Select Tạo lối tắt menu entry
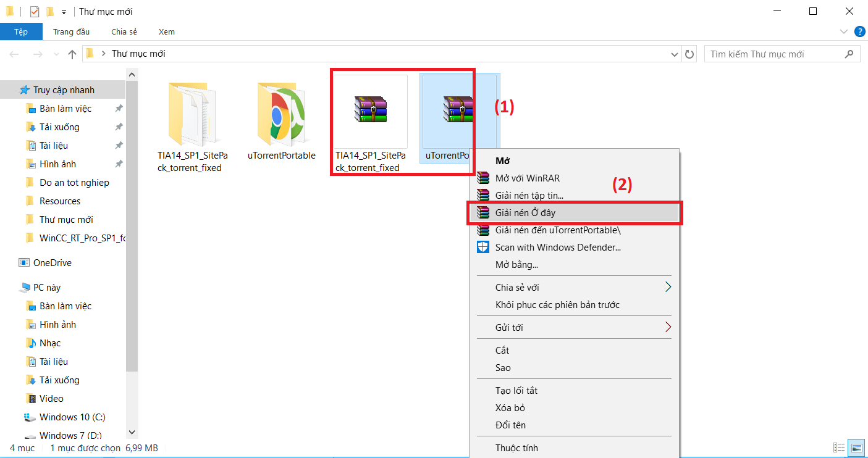Image resolution: width=868 pixels, height=458 pixels. click(x=575, y=390)
